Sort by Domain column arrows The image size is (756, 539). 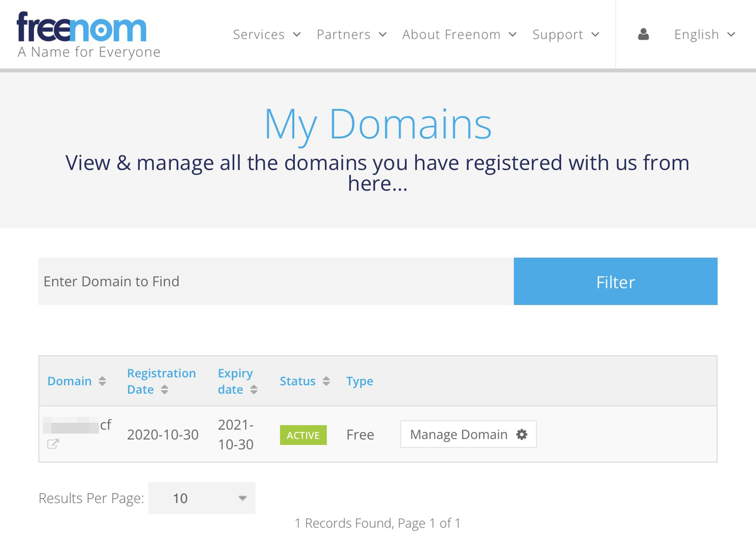(102, 381)
